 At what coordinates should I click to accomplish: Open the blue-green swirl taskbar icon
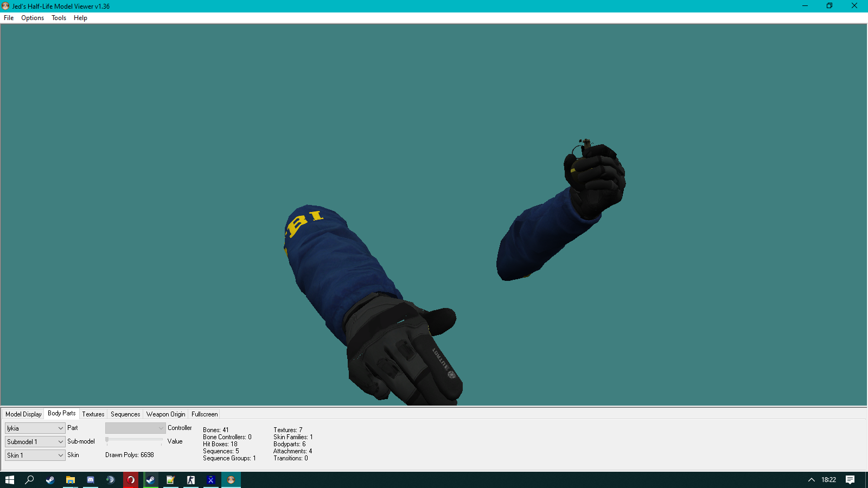tap(111, 480)
